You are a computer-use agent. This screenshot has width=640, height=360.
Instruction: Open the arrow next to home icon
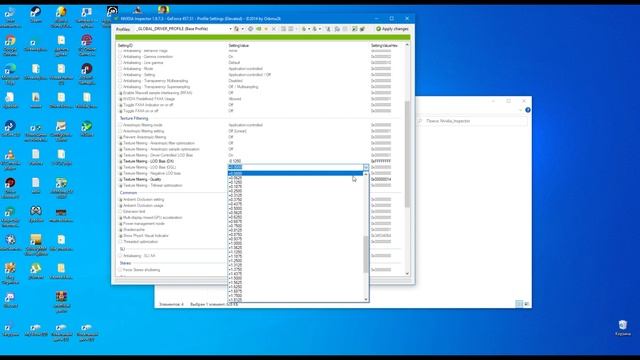pos(242,29)
